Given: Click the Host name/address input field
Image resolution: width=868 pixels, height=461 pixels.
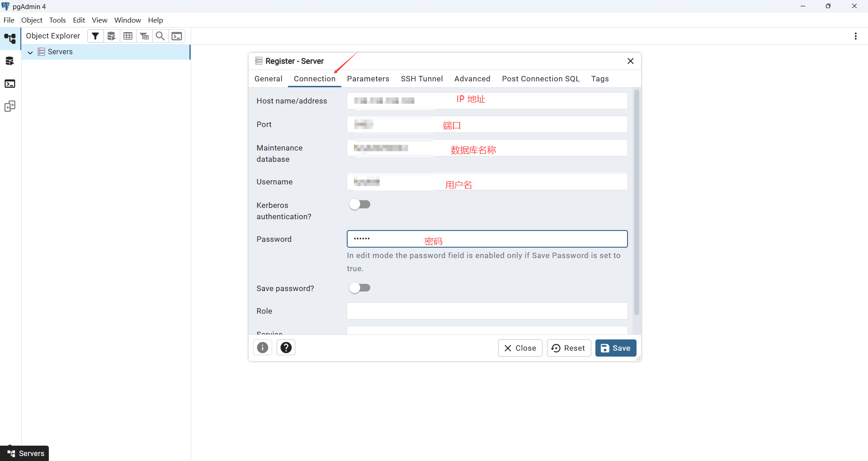Looking at the screenshot, I should (x=487, y=101).
